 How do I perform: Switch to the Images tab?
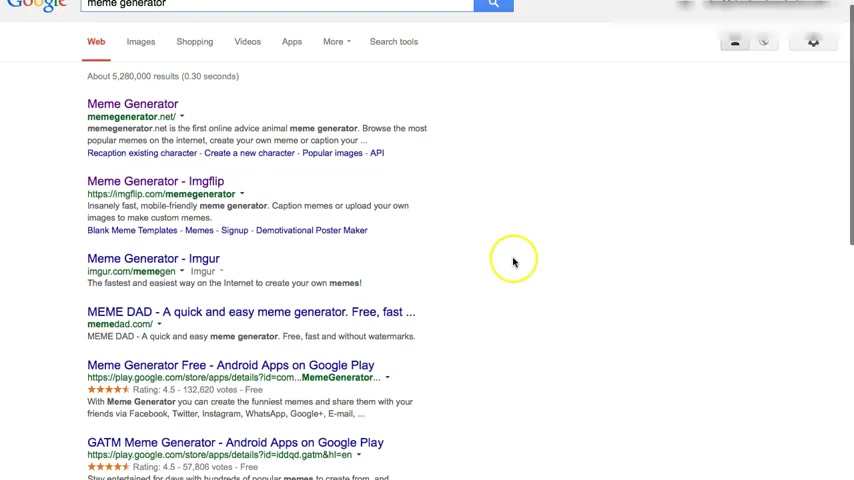tap(141, 42)
